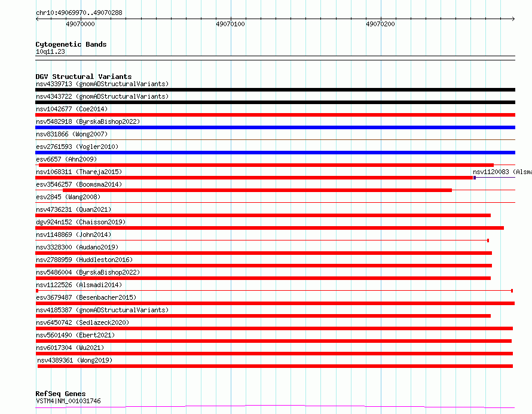Open the nsv1042677 (Coe2014) variant label
532x414 pixels.
click(72, 109)
